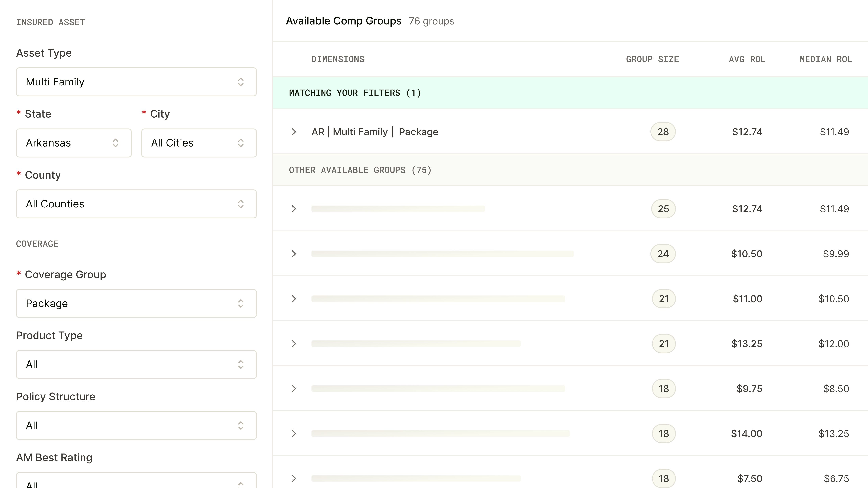Expand the row with avg ROL $9.75
Image resolution: width=868 pixels, height=488 pixels.
coord(294,389)
